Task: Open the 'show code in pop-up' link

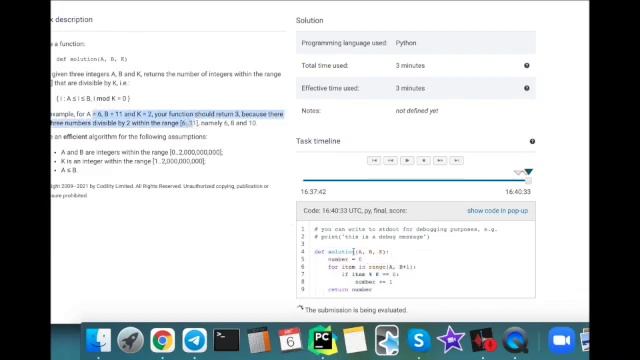Action: point(498,211)
